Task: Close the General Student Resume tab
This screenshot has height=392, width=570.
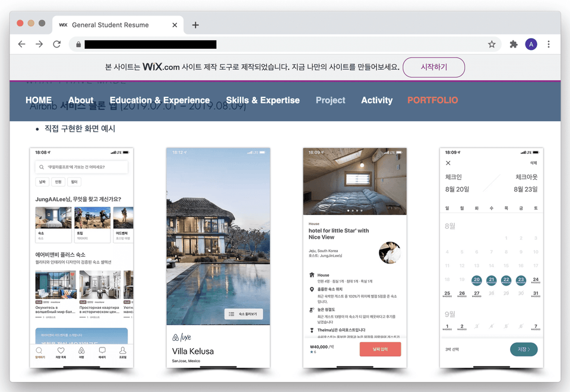Action: 175,25
